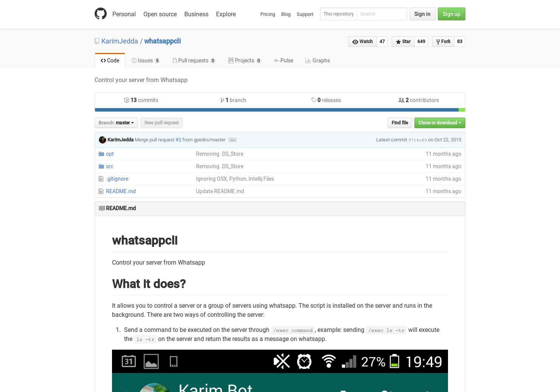Click the .gitignore file icon
Image resolution: width=560 pixels, height=392 pixels.
101,179
